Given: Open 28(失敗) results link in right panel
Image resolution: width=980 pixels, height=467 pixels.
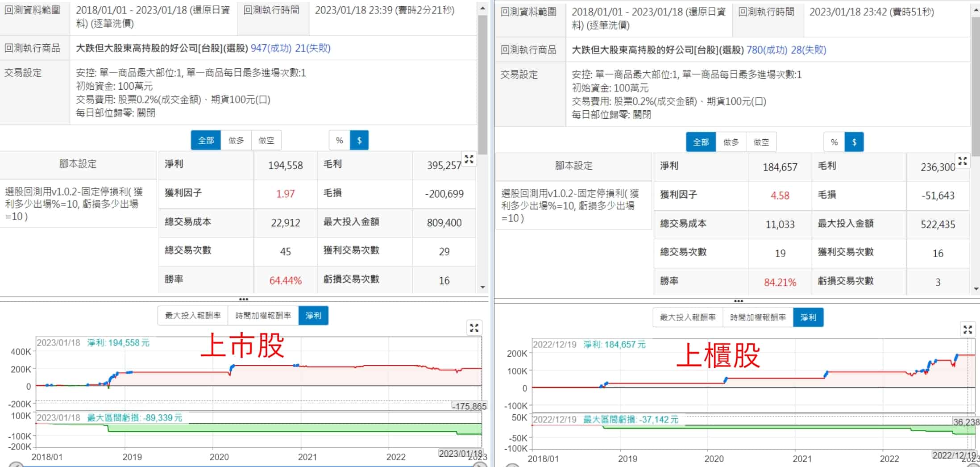Looking at the screenshot, I should 808,50.
